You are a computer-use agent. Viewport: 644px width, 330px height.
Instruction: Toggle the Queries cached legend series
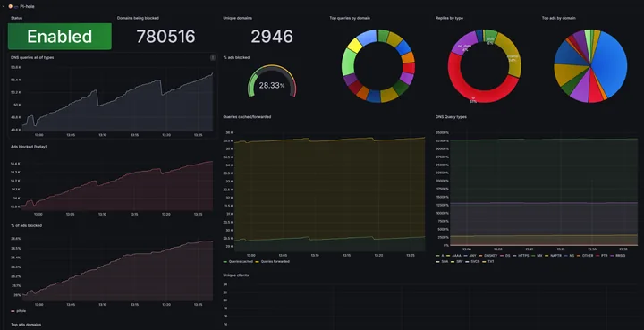[x=237, y=261]
